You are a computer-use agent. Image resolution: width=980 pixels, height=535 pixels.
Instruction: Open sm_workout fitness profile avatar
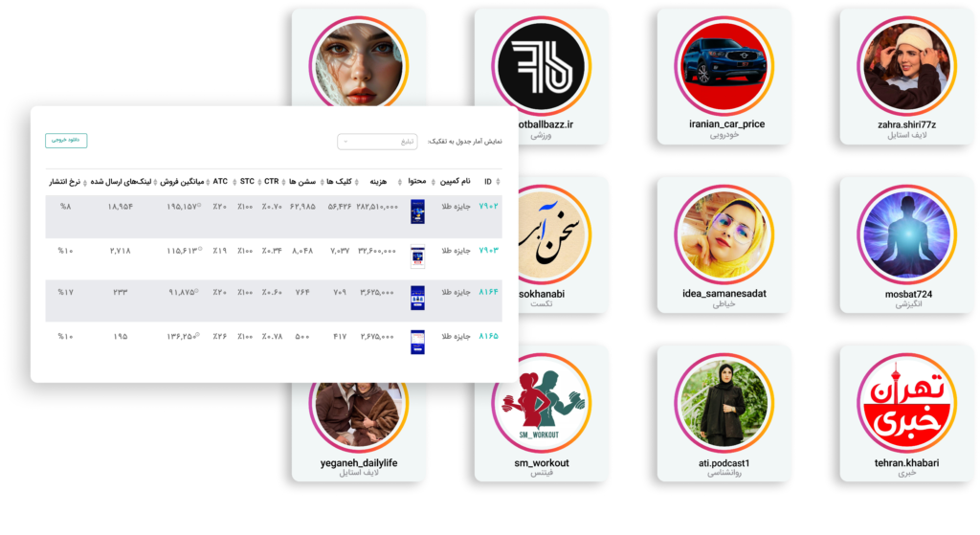coord(542,403)
